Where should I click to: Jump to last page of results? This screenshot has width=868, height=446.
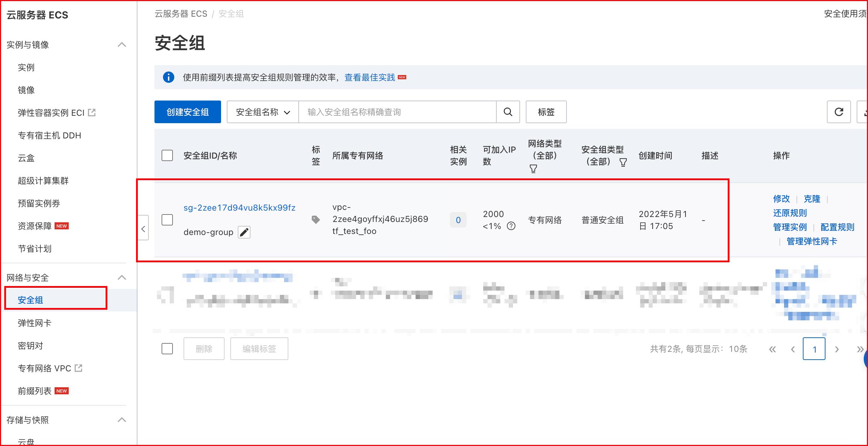(860, 349)
